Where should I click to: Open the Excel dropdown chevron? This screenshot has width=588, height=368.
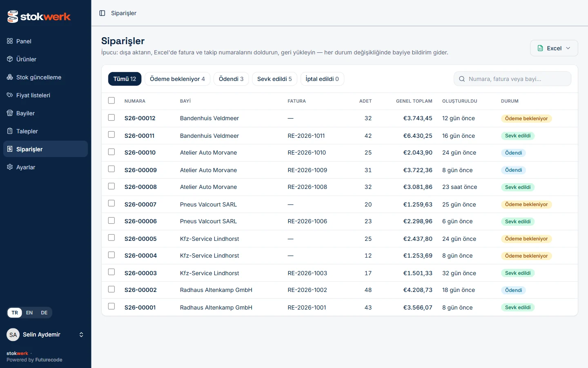tap(568, 48)
